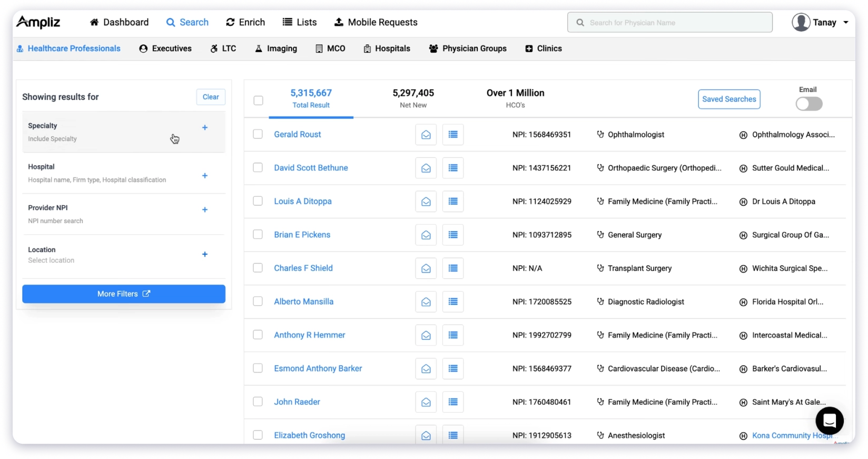This screenshot has width=868, height=459.
Task: Click email icon for Esmond Anthony Barker
Action: 426,368
